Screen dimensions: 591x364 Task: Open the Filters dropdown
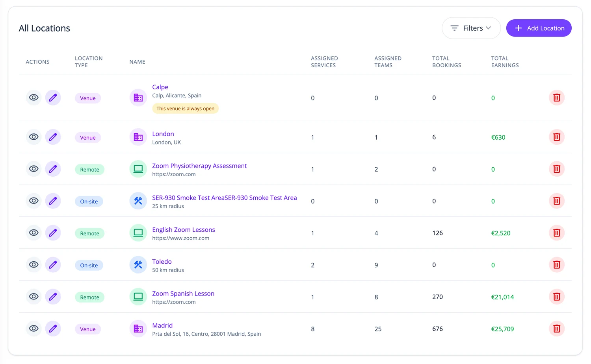pos(471,28)
